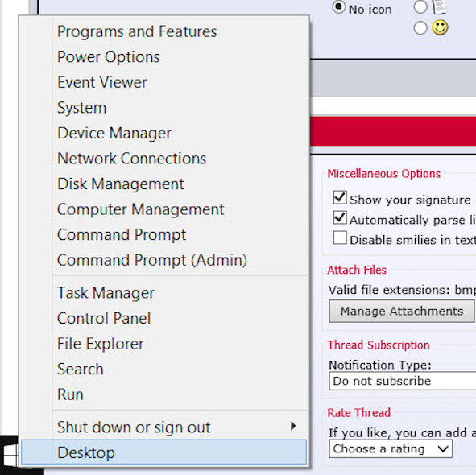Open Network Connections

pos(164,159)
